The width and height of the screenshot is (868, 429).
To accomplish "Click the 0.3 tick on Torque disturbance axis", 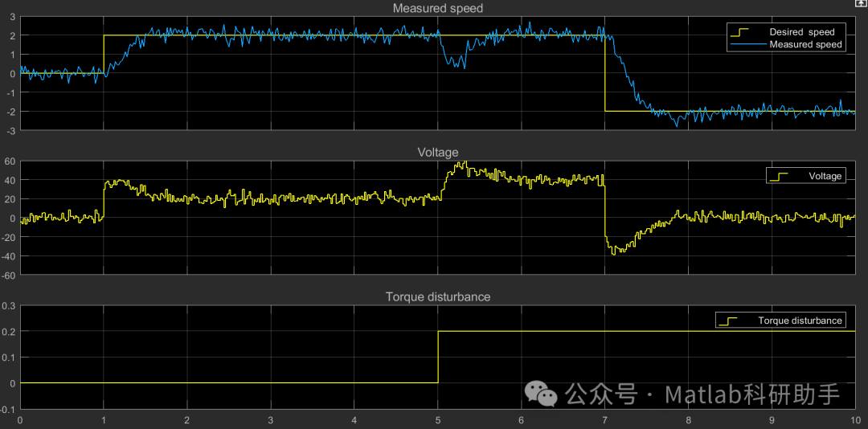I will (x=9, y=305).
